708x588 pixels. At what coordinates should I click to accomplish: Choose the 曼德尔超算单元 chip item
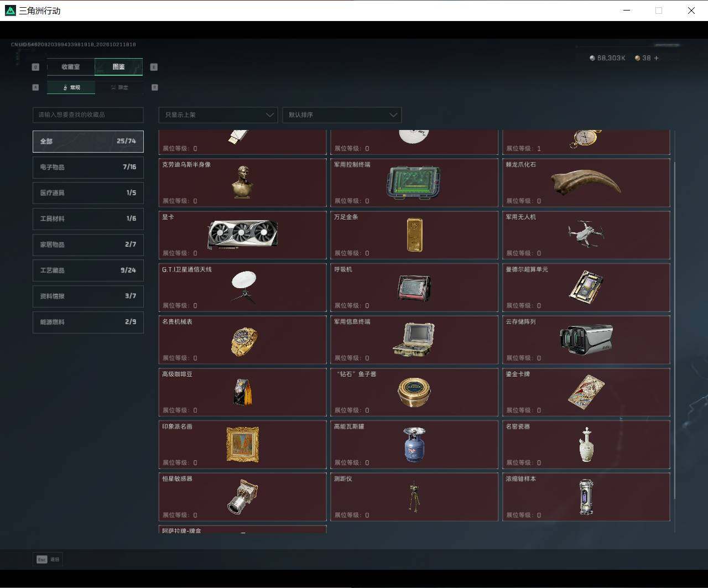[586, 288]
